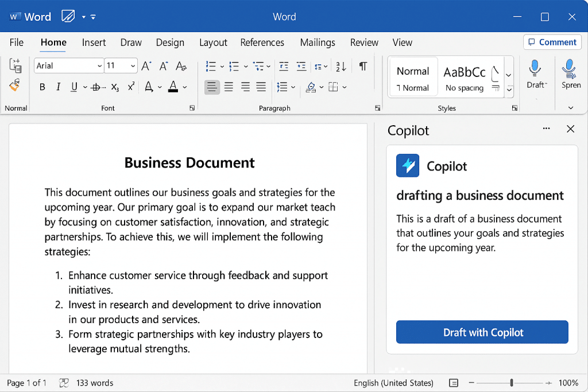Click the Format Painter paintbrush icon
Screen dimensions: 588x392
pos(15,86)
